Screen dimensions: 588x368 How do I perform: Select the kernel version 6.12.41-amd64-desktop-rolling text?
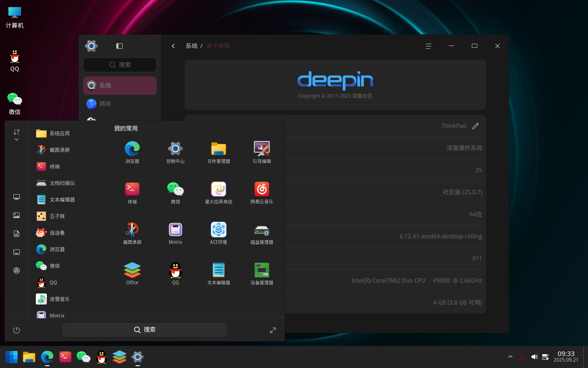(441, 236)
